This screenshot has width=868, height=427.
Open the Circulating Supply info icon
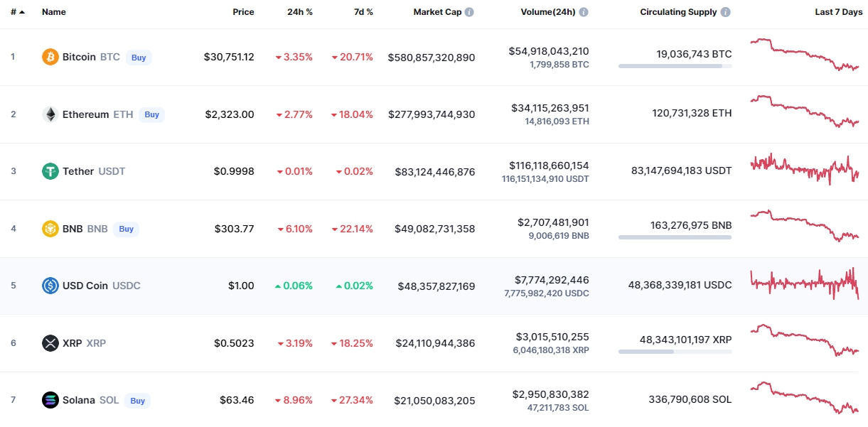pyautogui.click(x=725, y=12)
